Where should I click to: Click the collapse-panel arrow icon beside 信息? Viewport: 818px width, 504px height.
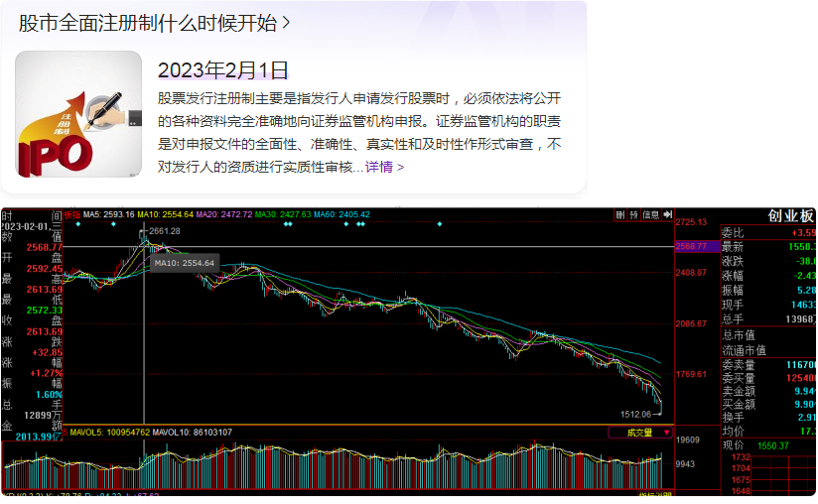pyautogui.click(x=666, y=214)
